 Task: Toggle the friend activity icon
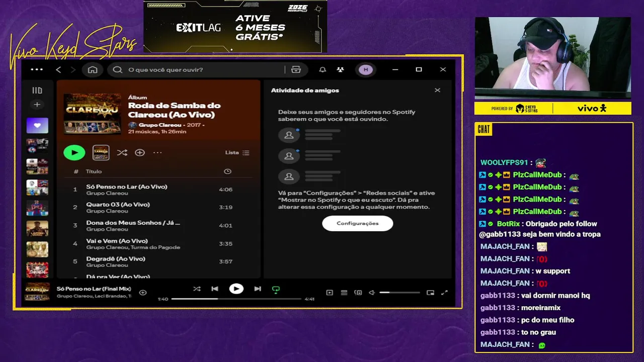pos(341,69)
